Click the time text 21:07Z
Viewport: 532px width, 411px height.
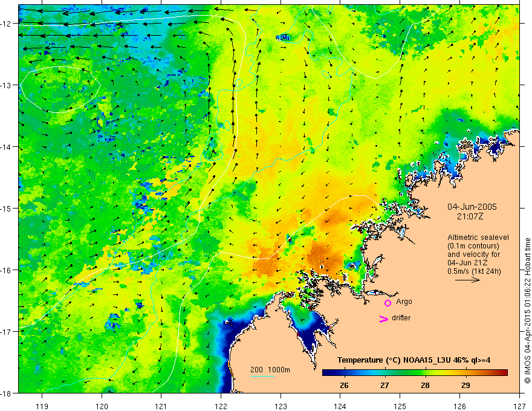coord(470,216)
